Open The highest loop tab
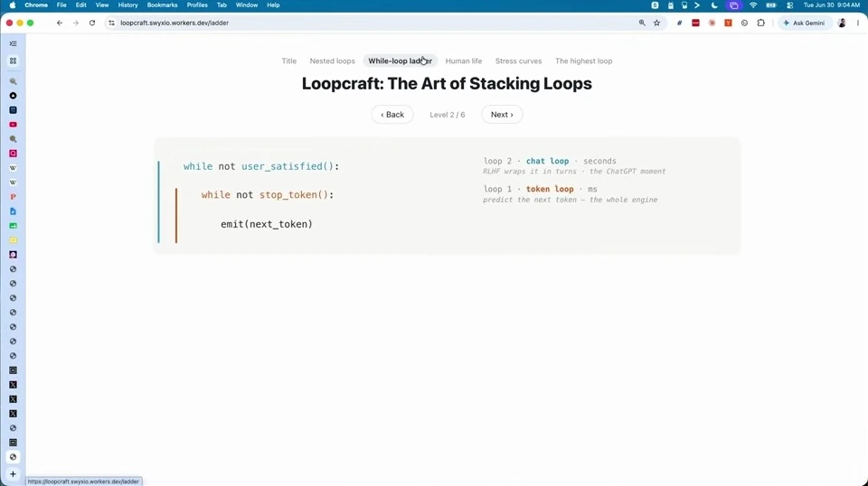 coord(583,61)
